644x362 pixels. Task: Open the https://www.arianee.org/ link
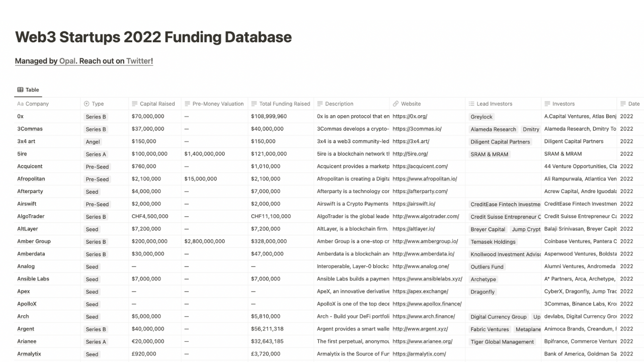click(x=422, y=341)
